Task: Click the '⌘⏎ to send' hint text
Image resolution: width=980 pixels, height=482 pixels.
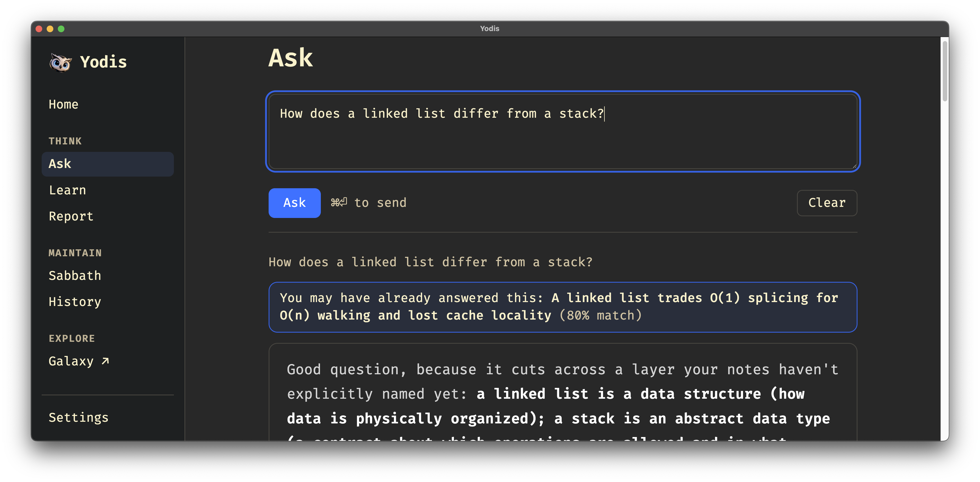Action: [368, 203]
